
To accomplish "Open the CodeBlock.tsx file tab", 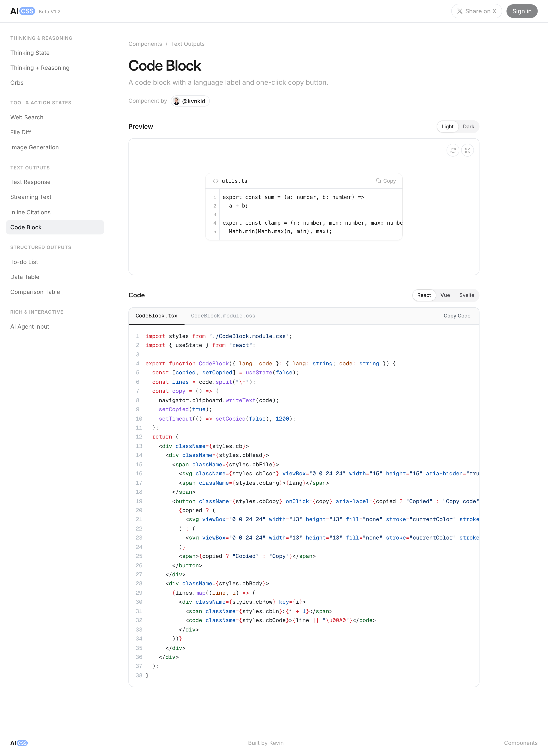I will pos(156,316).
